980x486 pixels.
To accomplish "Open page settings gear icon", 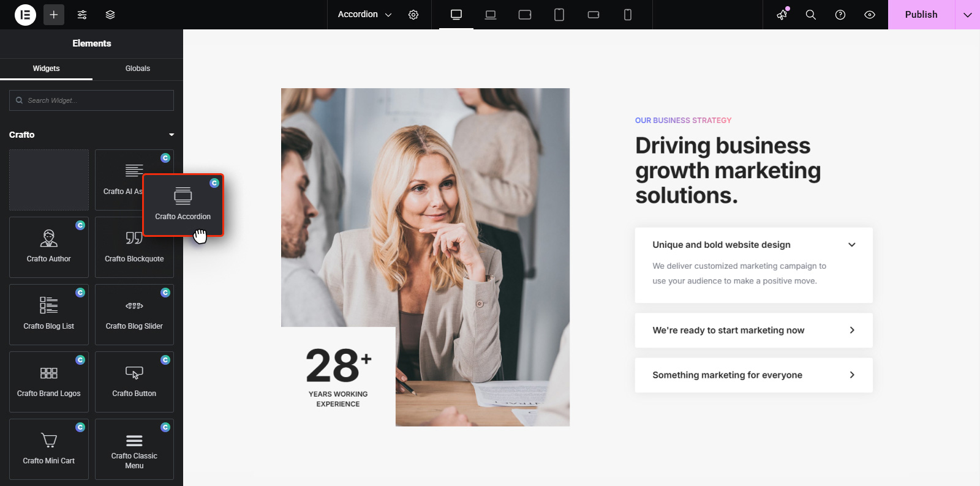I will click(413, 15).
